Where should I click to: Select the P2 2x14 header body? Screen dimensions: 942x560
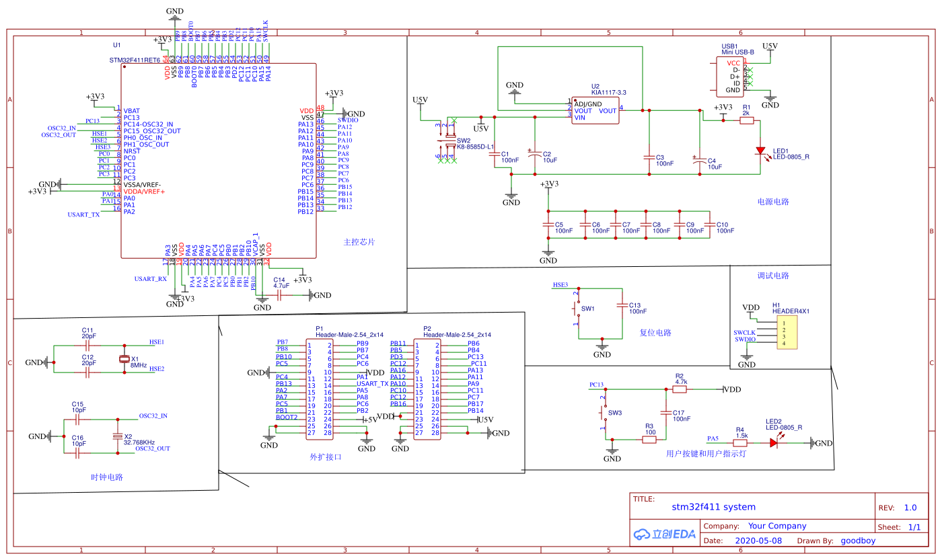pyautogui.click(x=428, y=389)
